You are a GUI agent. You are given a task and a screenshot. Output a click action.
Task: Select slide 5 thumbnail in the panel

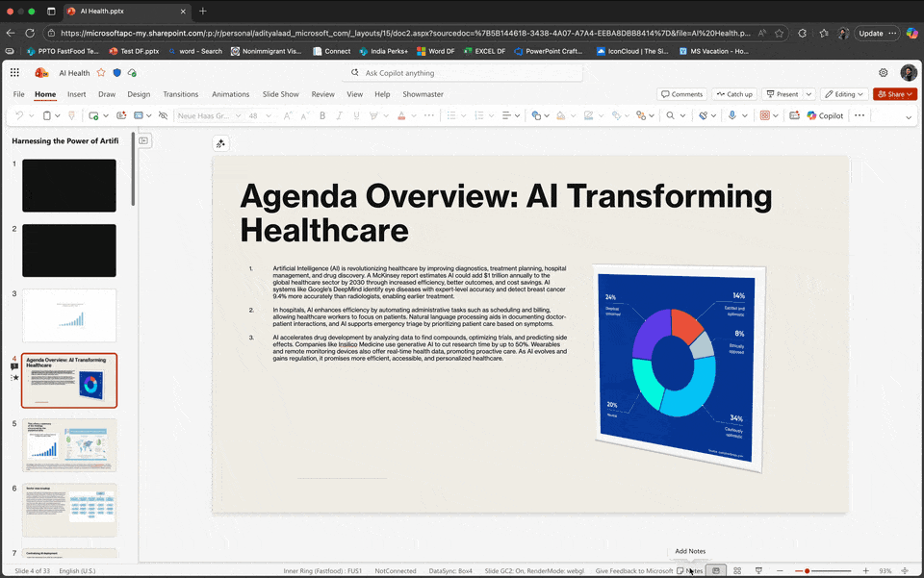(x=68, y=445)
